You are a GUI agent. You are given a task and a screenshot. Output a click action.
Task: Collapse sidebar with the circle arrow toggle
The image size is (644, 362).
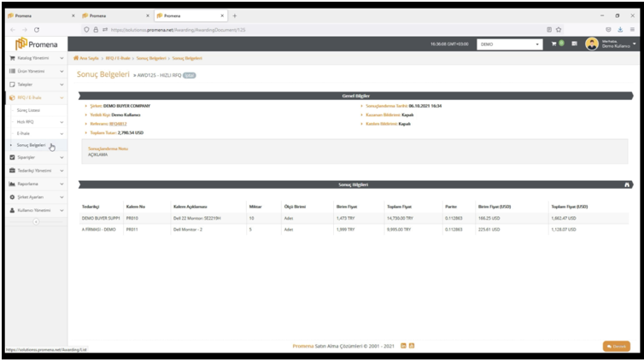click(x=36, y=222)
